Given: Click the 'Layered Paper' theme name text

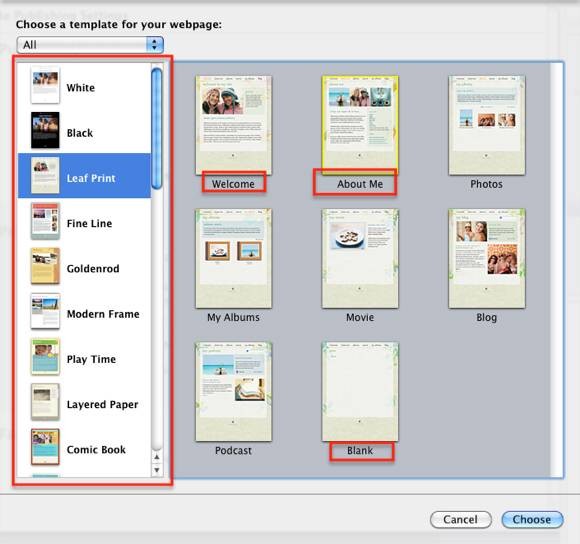Looking at the screenshot, I should click(102, 405).
